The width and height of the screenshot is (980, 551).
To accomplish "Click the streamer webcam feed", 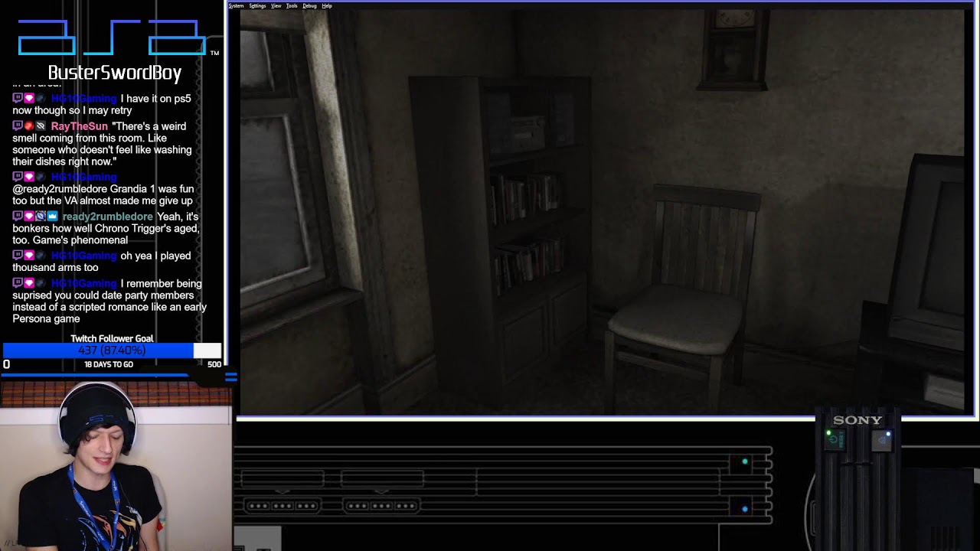I will (x=115, y=467).
